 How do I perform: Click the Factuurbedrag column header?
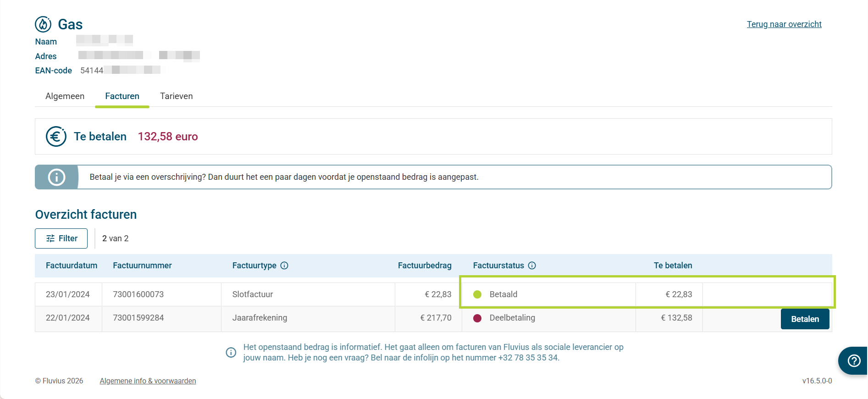pyautogui.click(x=424, y=266)
